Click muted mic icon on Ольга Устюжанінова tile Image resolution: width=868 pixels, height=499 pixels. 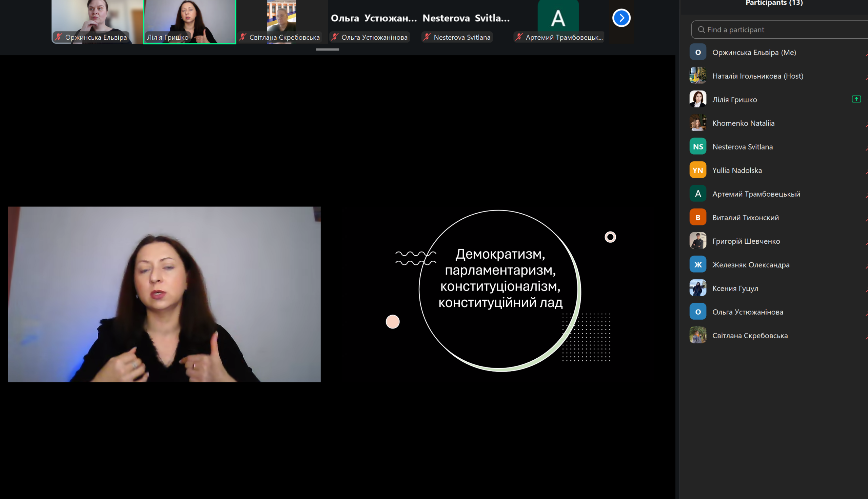(x=335, y=37)
